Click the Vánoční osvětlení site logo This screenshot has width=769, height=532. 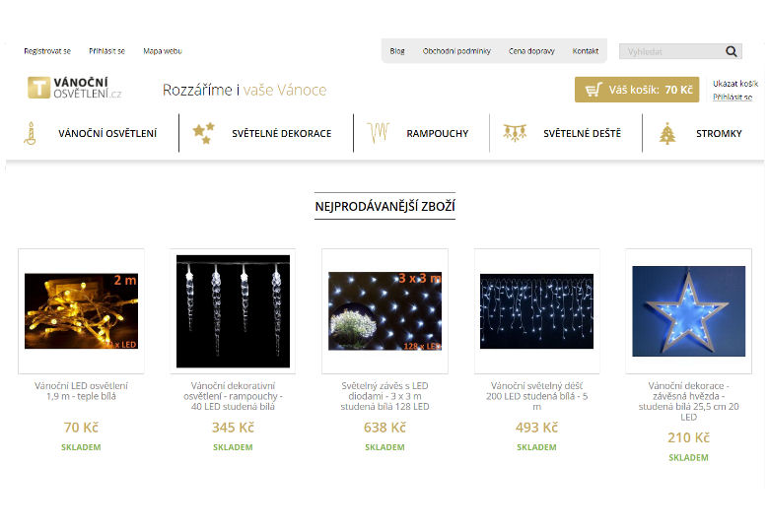pyautogui.click(x=75, y=89)
